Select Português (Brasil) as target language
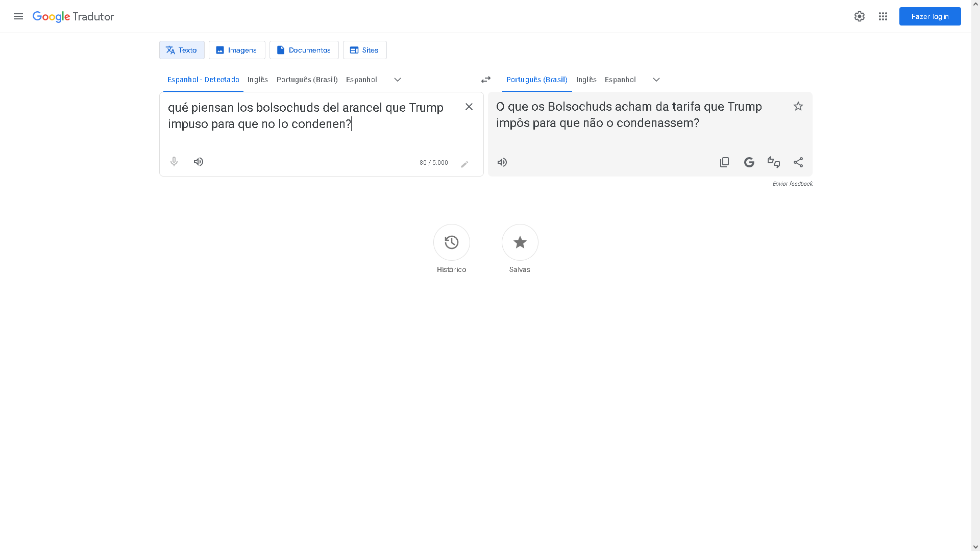Screen dimensions: 980x551 click(537, 80)
